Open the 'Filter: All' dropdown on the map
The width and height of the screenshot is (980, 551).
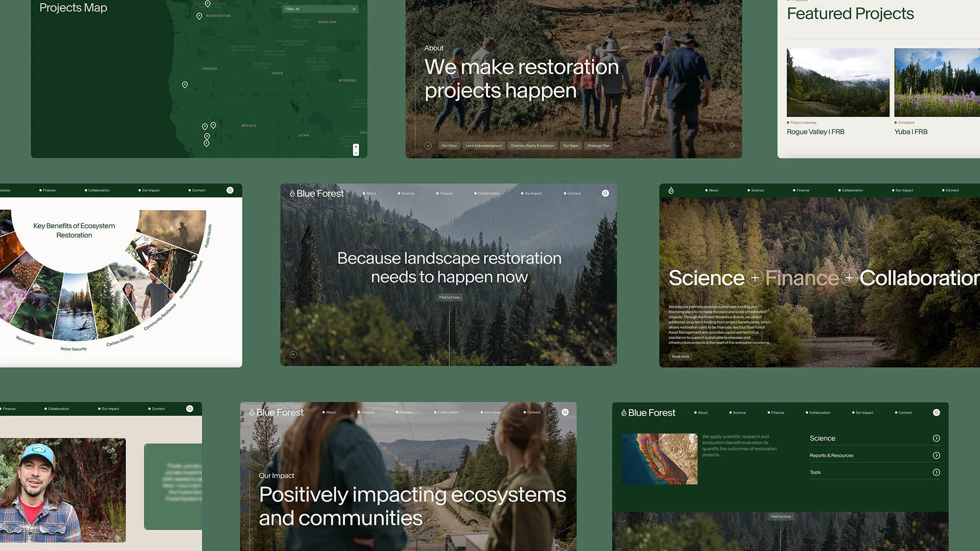coord(321,9)
